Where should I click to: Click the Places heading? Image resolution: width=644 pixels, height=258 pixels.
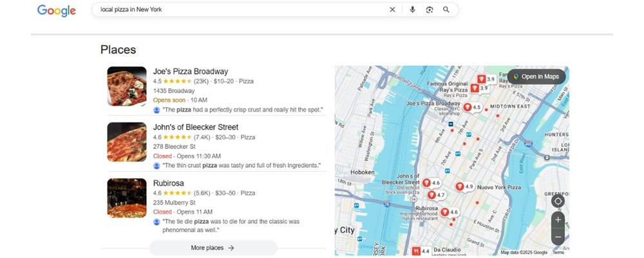click(118, 50)
